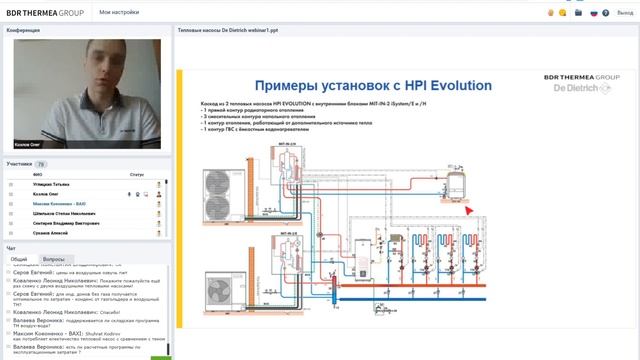Click row handle icon beside Сивтирев Владимир Викторович
Screen dimensions: 640x360
click(11, 224)
